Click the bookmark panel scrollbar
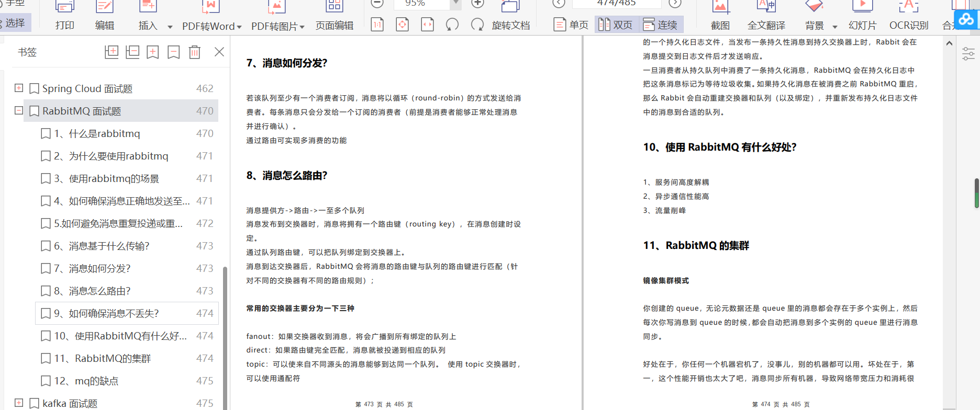This screenshot has height=410, width=980. pos(225,337)
